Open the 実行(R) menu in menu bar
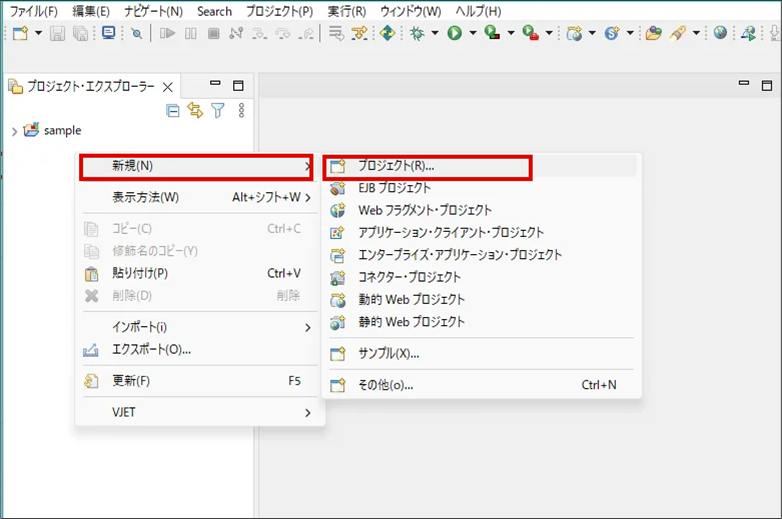Viewport: 782px width, 519px height. pyautogui.click(x=346, y=11)
